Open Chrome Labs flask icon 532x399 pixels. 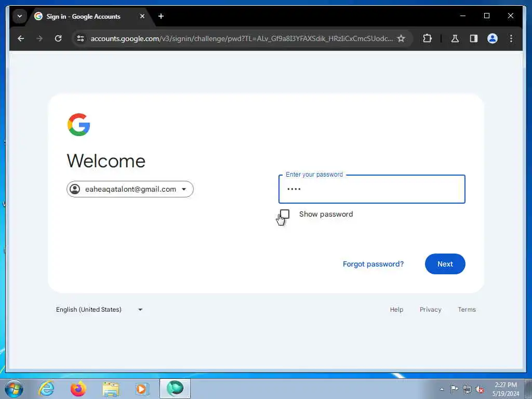tap(455, 38)
